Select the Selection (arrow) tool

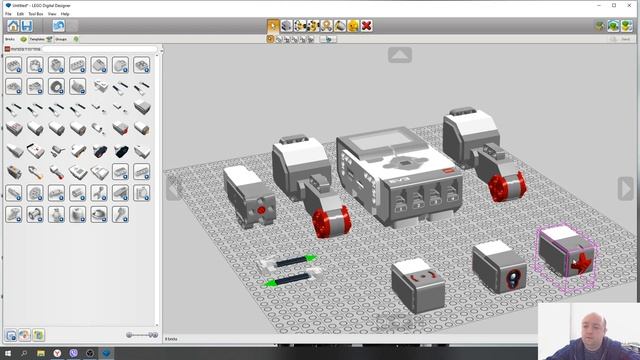[x=273, y=26]
